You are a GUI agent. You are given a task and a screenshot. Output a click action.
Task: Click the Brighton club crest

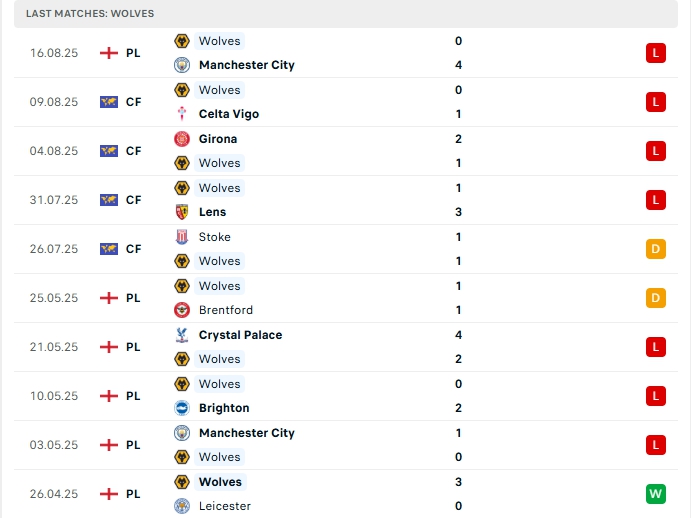point(182,408)
